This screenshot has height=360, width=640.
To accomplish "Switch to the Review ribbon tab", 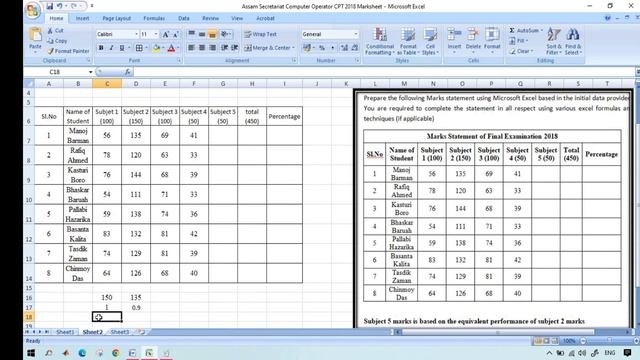I will point(211,18).
